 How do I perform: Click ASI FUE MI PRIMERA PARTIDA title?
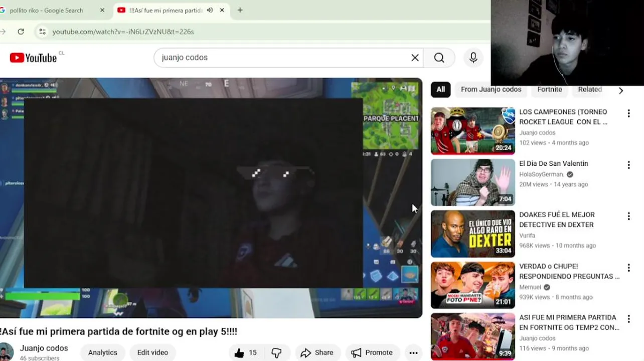[x=569, y=322]
